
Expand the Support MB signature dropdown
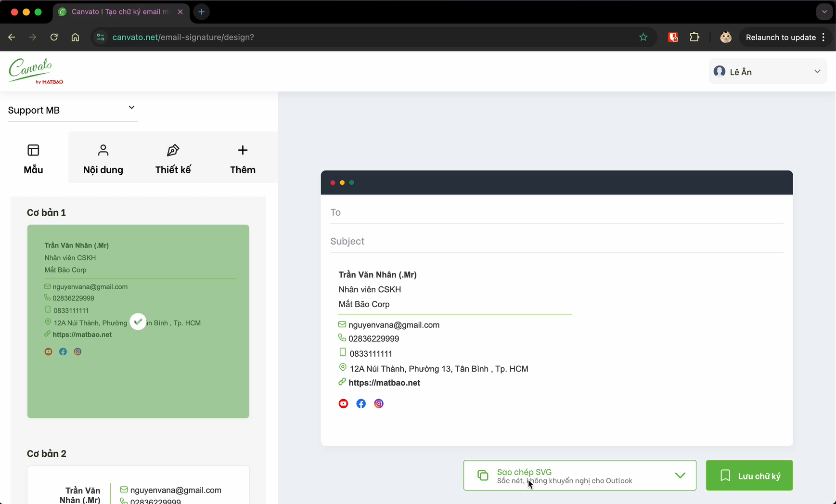pos(131,108)
